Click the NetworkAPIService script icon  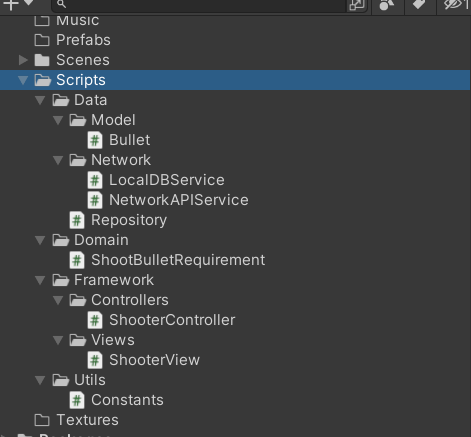point(95,200)
